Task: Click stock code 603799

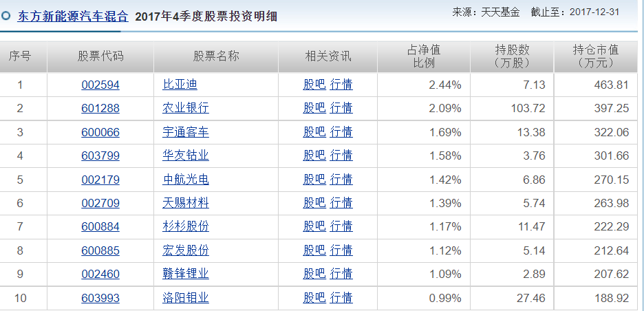Action: point(100,155)
